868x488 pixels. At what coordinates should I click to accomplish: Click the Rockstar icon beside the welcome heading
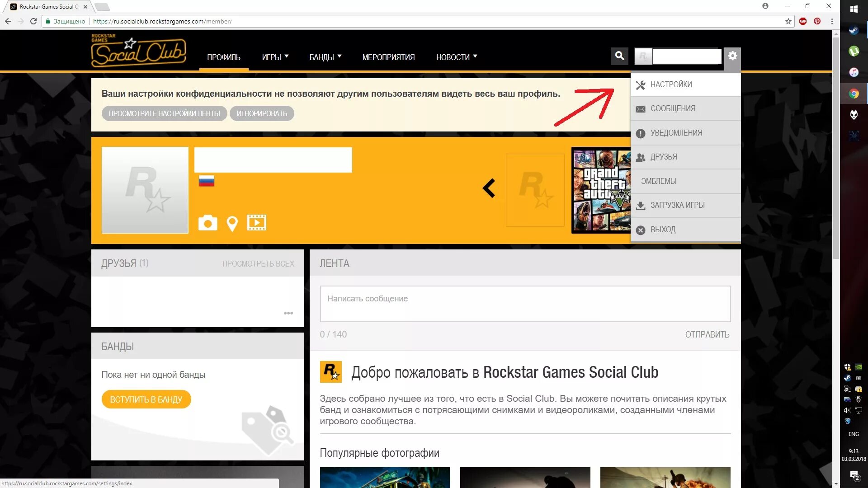330,372
